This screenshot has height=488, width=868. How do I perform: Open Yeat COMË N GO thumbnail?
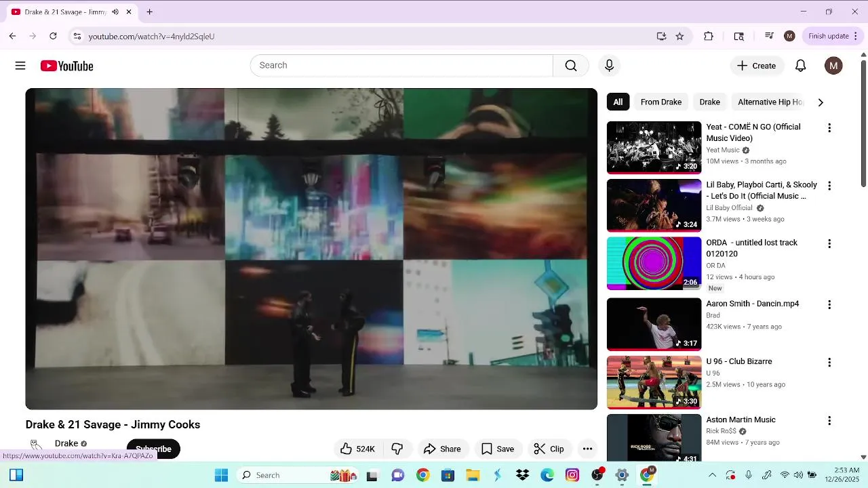tap(654, 147)
